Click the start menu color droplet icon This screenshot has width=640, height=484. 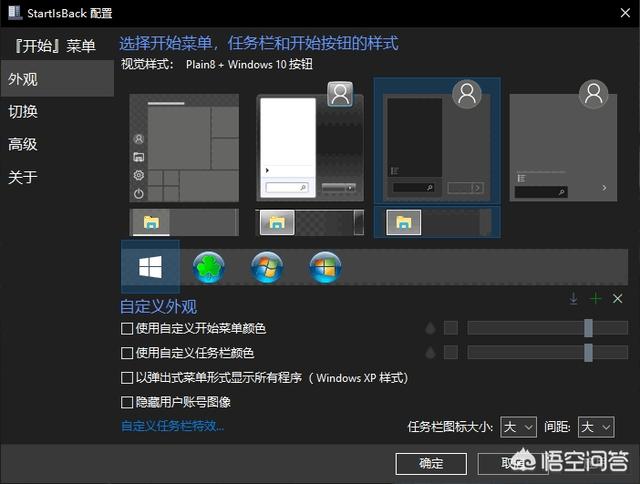[430, 328]
